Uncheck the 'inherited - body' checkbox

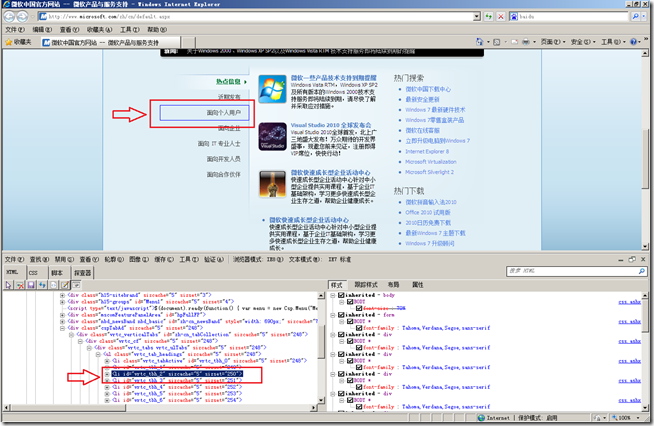pyautogui.click(x=341, y=295)
